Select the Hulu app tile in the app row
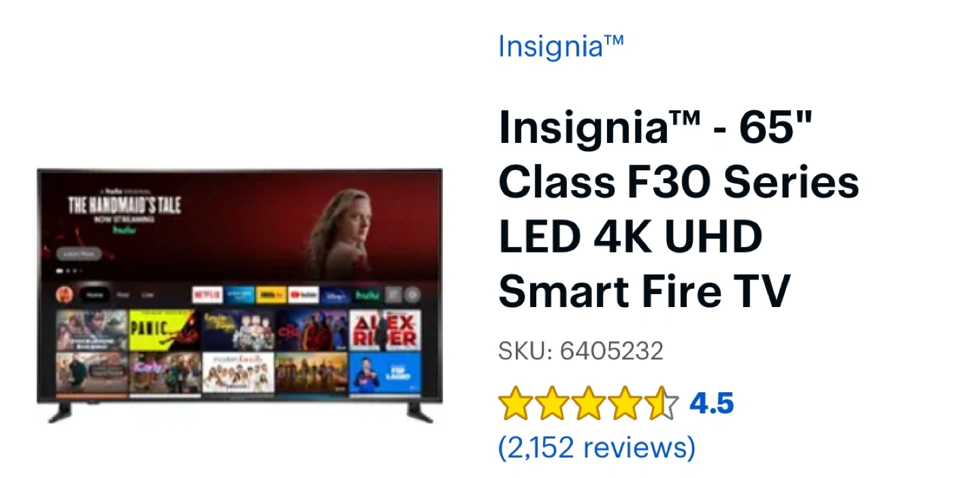980x478 pixels. pyautogui.click(x=367, y=295)
